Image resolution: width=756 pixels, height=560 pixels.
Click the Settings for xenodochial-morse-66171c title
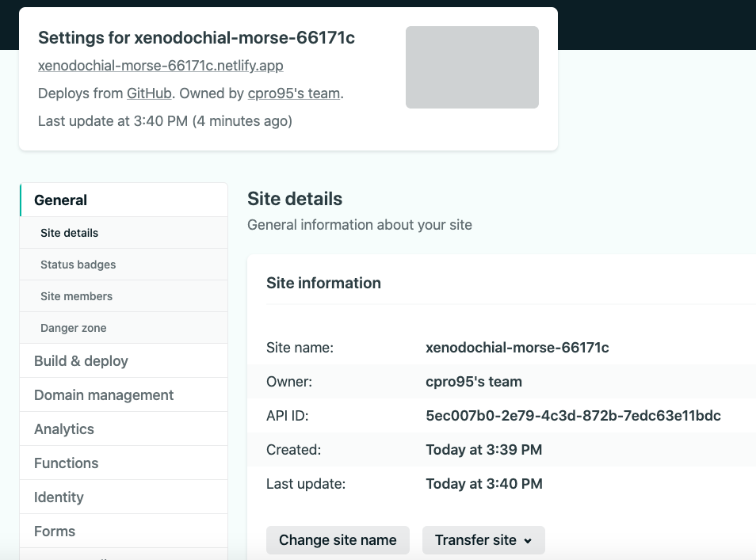pyautogui.click(x=197, y=37)
